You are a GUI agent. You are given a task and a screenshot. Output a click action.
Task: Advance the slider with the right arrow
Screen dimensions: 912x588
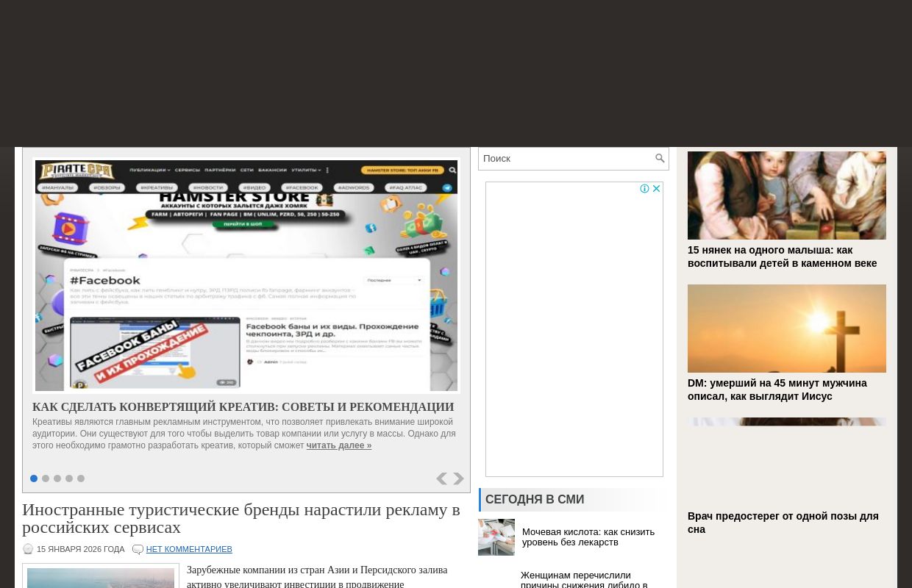459,479
